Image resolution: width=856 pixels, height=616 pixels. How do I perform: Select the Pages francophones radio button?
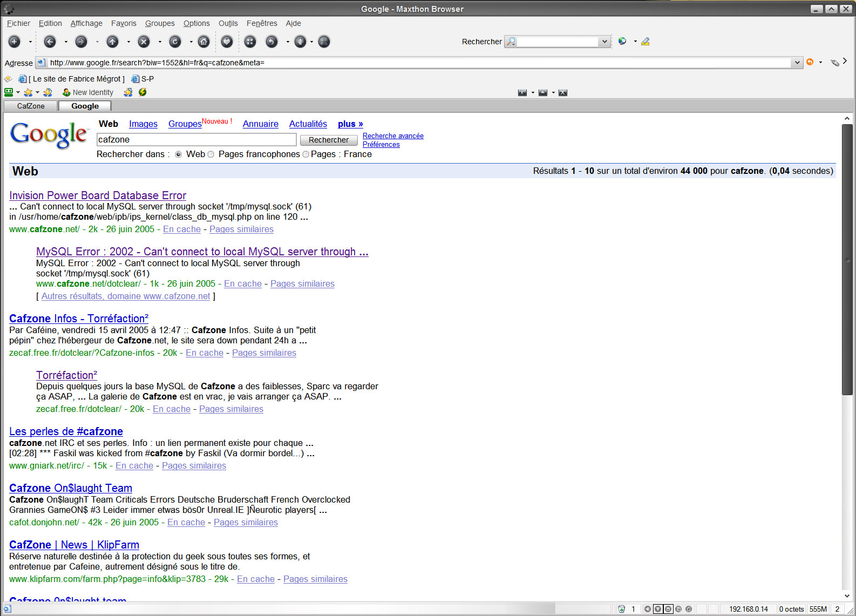coord(211,154)
